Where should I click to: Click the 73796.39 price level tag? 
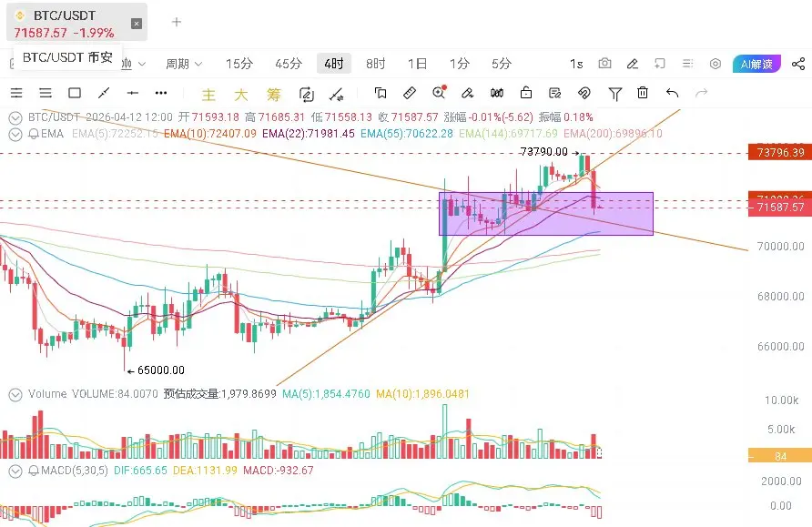click(780, 153)
